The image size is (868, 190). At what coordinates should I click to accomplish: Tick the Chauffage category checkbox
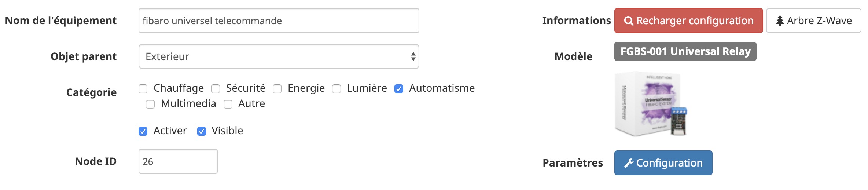(143, 89)
